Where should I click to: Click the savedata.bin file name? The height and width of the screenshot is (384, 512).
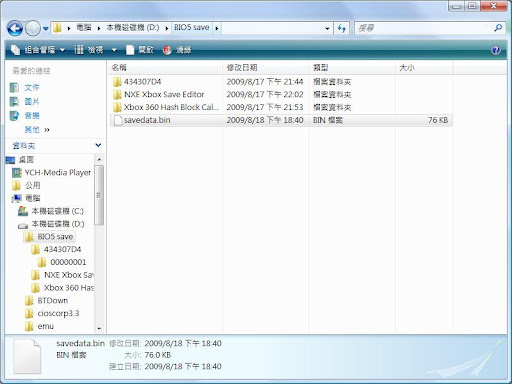(x=147, y=120)
